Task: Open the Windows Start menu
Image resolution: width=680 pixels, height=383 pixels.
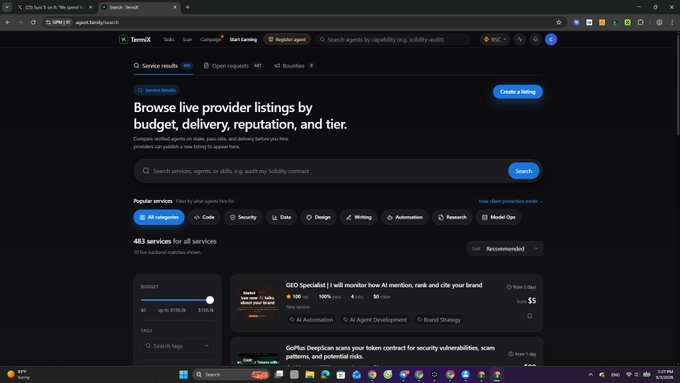Action: (x=183, y=374)
